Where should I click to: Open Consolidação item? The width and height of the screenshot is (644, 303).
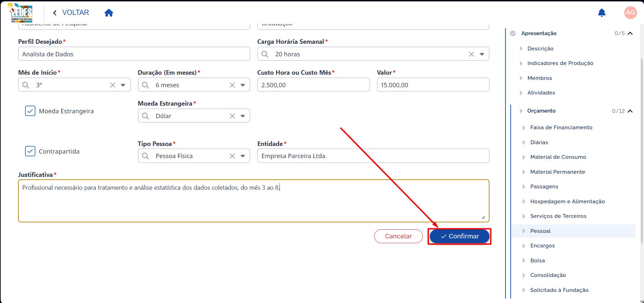click(548, 275)
